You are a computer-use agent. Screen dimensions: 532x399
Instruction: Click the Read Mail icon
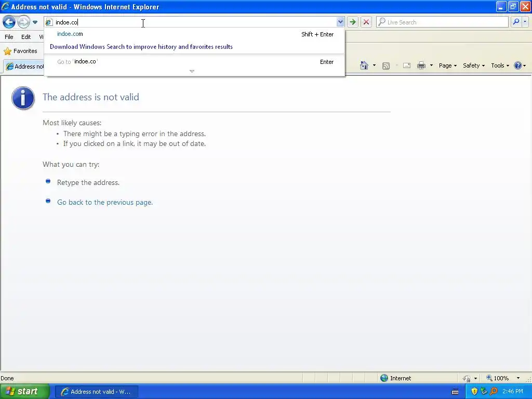[x=406, y=65]
